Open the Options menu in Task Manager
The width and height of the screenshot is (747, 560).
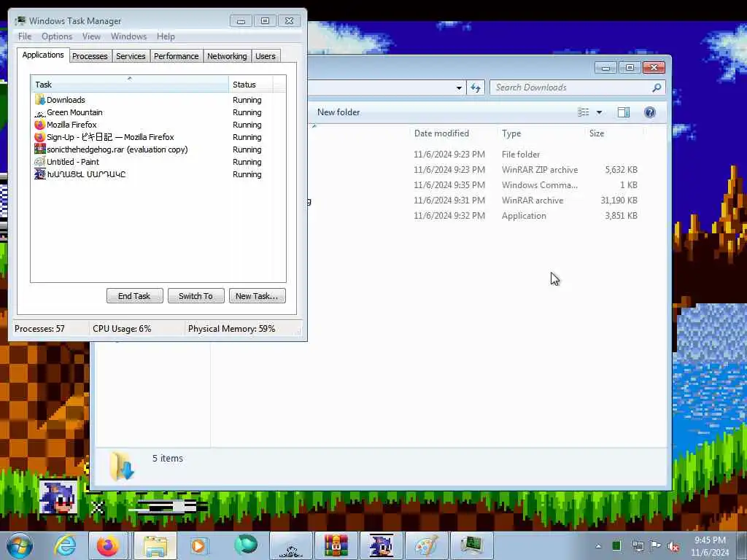click(x=57, y=36)
